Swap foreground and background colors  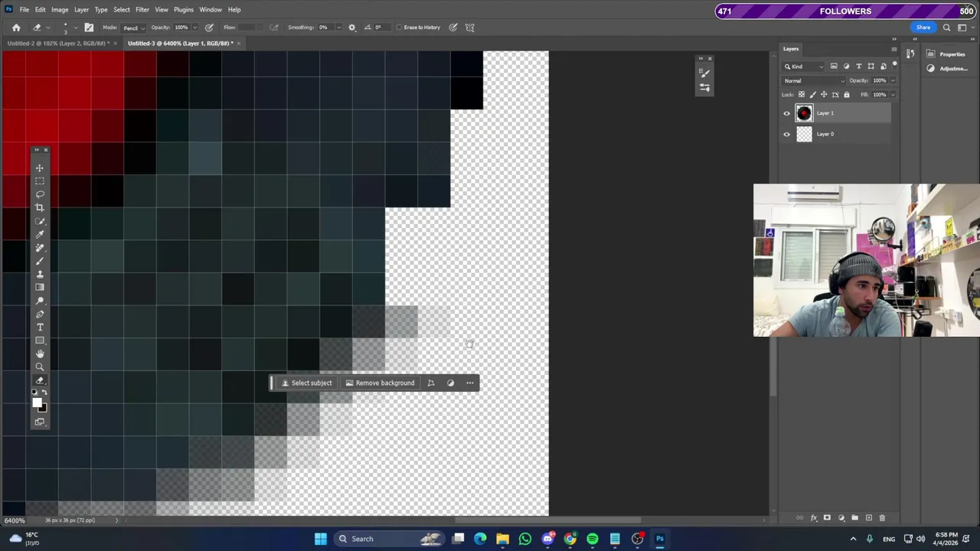pyautogui.click(x=44, y=393)
